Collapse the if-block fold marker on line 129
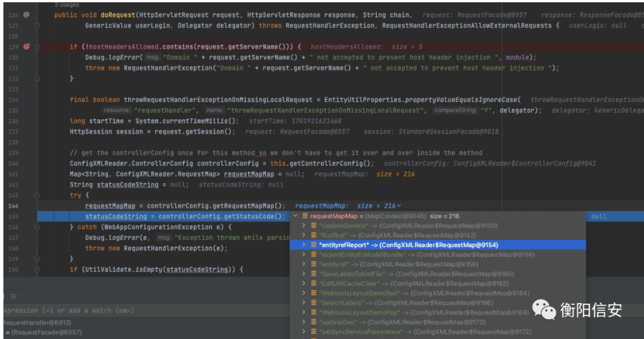The image size is (644, 339). point(38,47)
